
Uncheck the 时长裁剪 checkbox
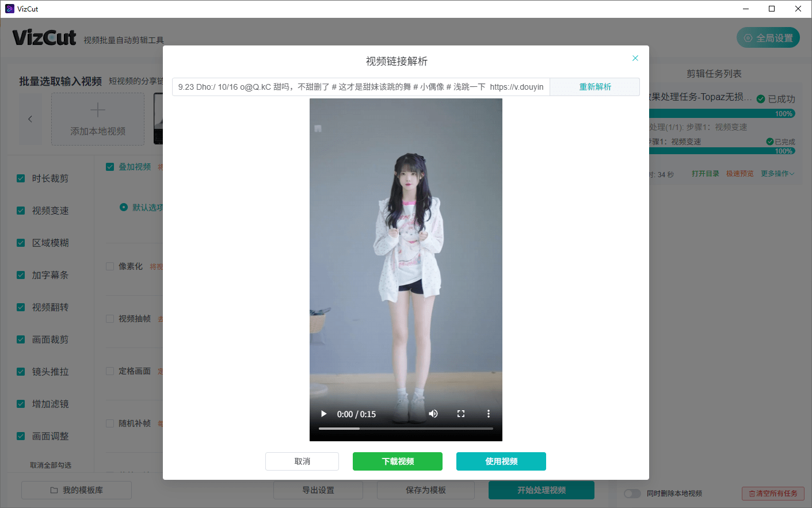(21, 178)
